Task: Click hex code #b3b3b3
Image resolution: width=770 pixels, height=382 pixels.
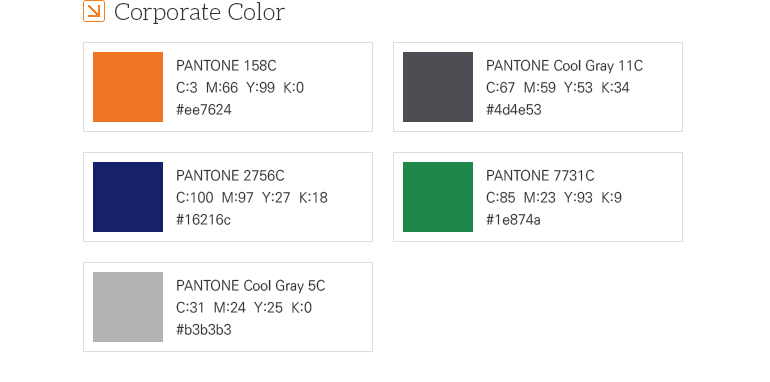Action: pos(204,329)
